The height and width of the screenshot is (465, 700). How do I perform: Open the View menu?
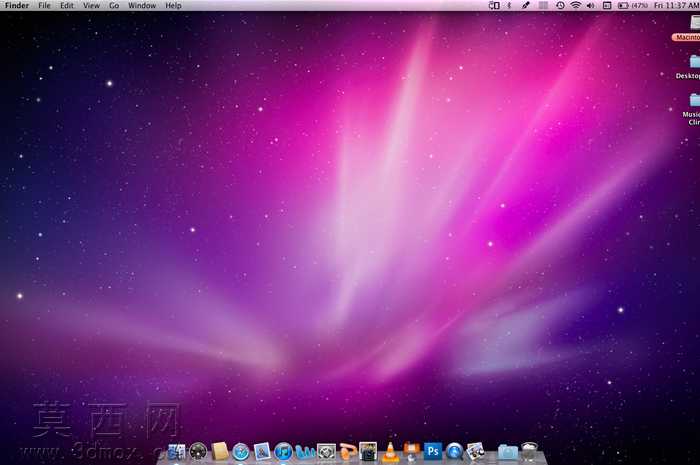coord(91,5)
